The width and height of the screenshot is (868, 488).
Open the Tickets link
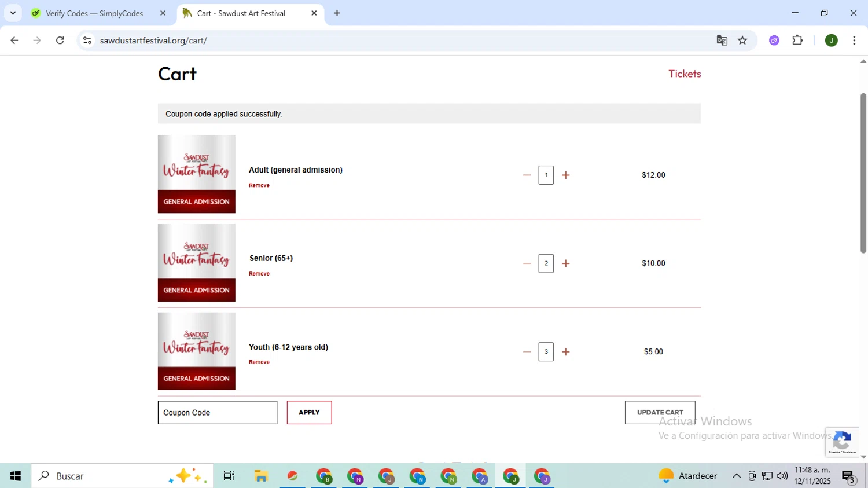(685, 74)
